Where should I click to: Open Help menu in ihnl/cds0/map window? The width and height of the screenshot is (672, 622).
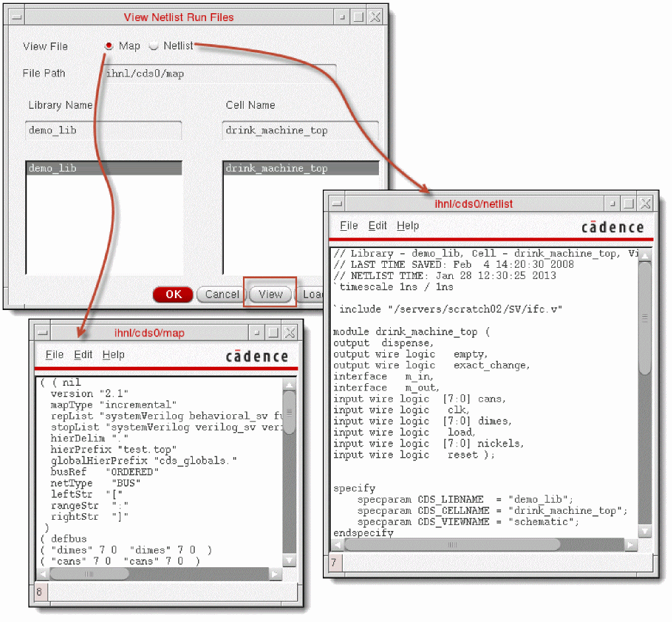(113, 355)
